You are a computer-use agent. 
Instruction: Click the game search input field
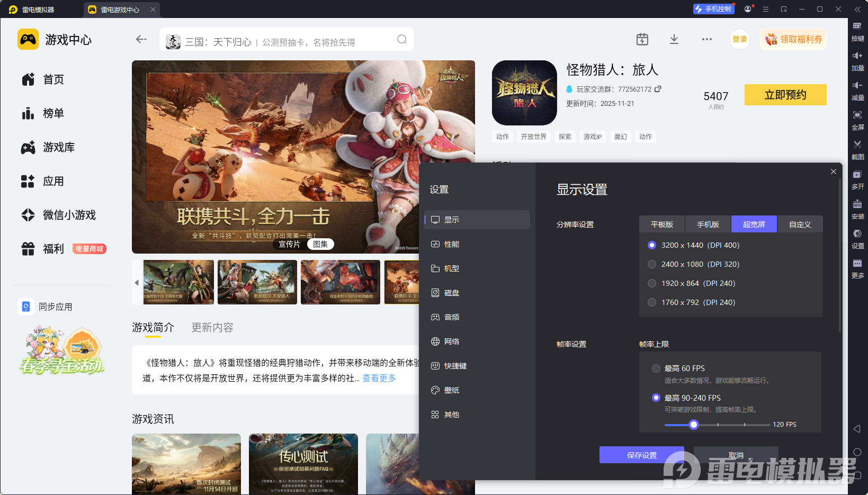pos(286,40)
